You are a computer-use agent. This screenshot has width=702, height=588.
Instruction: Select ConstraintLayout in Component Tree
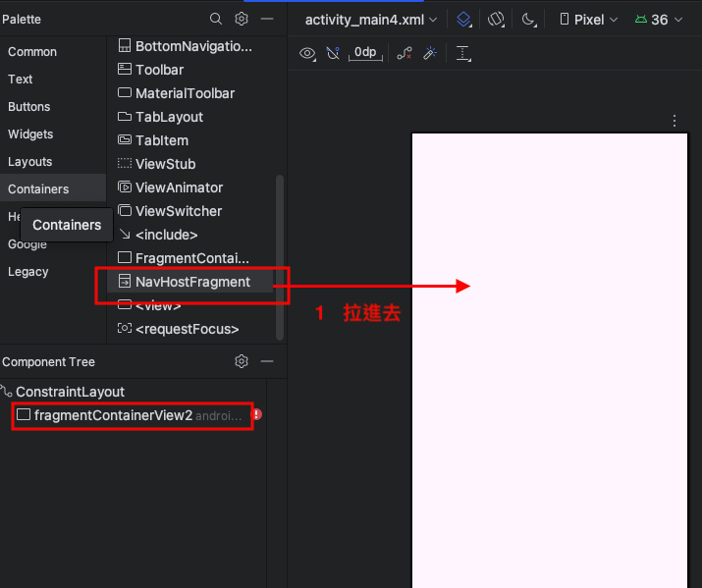pyautogui.click(x=70, y=392)
